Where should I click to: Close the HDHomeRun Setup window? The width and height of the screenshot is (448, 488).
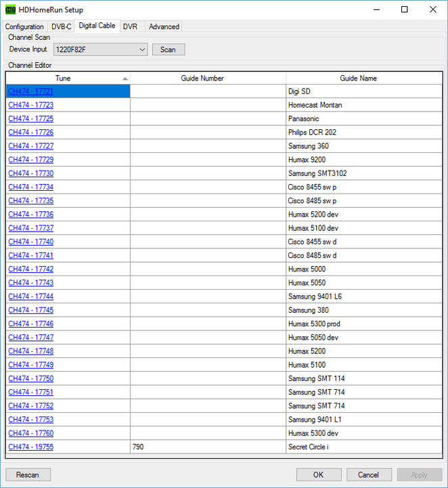coord(432,9)
